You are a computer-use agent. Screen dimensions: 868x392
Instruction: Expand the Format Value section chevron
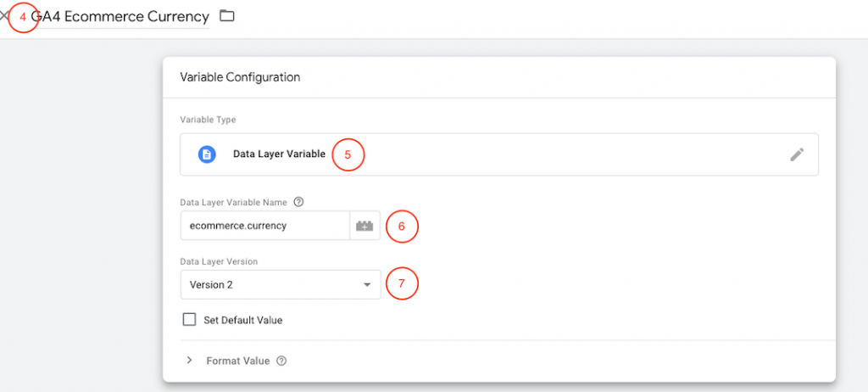189,361
